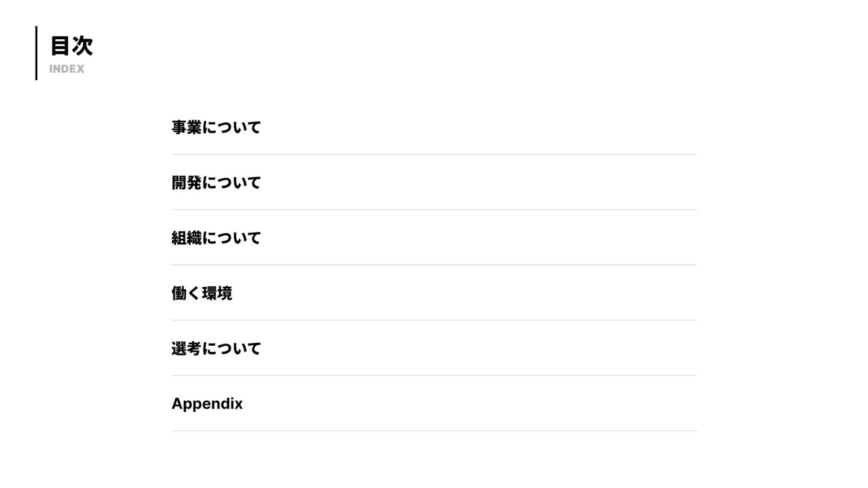Click the black vertical bar beside 目次
This screenshot has height=488, width=868.
pos(36,53)
